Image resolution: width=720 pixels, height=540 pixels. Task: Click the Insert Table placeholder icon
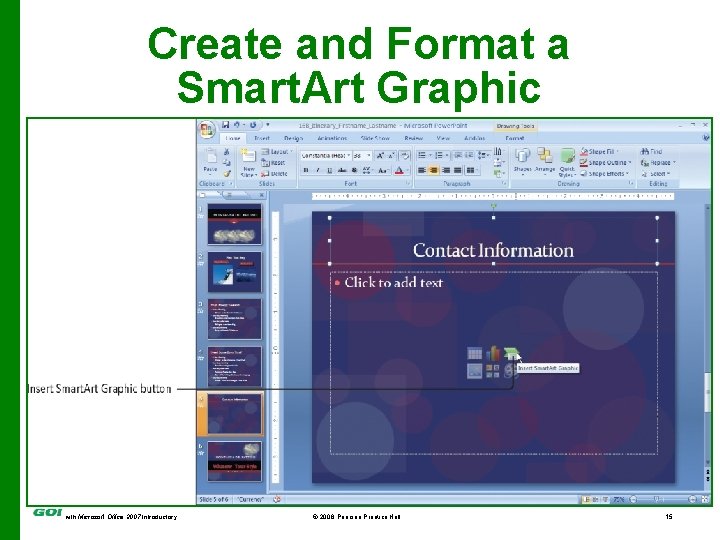pyautogui.click(x=474, y=353)
